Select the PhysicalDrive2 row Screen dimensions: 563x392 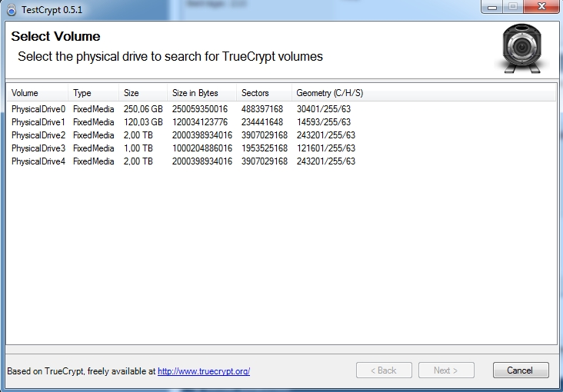(x=281, y=135)
